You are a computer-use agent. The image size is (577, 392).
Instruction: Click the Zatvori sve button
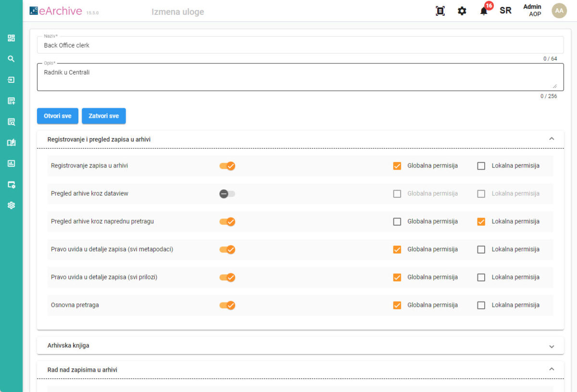pyautogui.click(x=103, y=116)
